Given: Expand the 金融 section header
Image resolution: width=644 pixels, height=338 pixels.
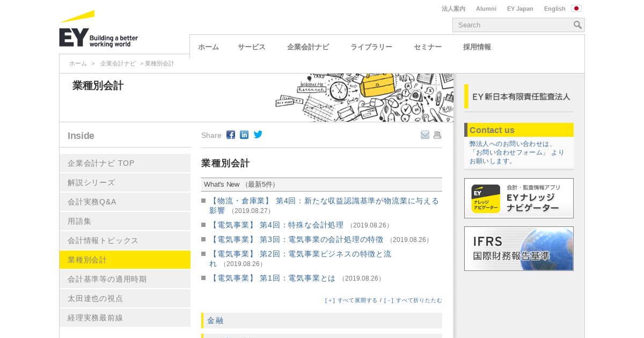Looking at the screenshot, I should click(321, 320).
